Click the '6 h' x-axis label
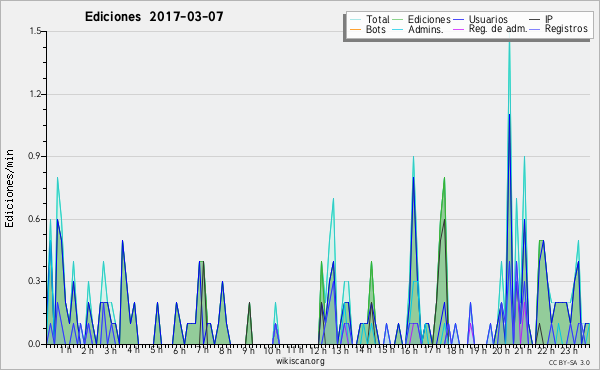Viewport: 600px width, 370px height. pyautogui.click(x=179, y=350)
